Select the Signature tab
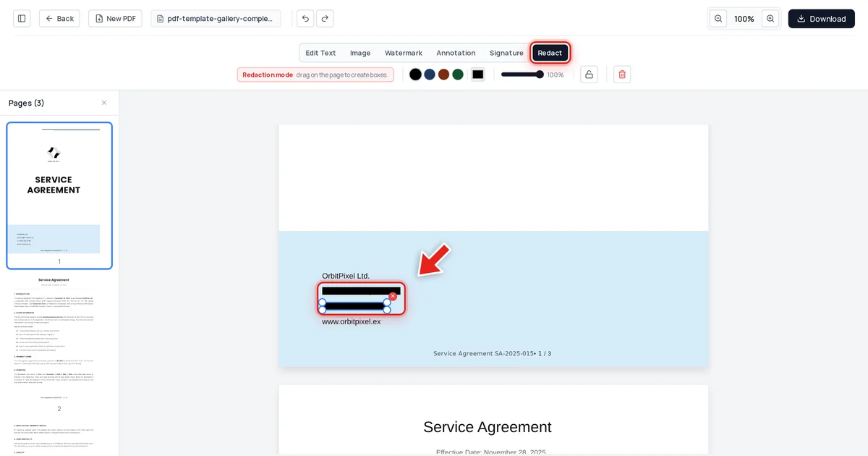This screenshot has width=868, height=456. 506,53
